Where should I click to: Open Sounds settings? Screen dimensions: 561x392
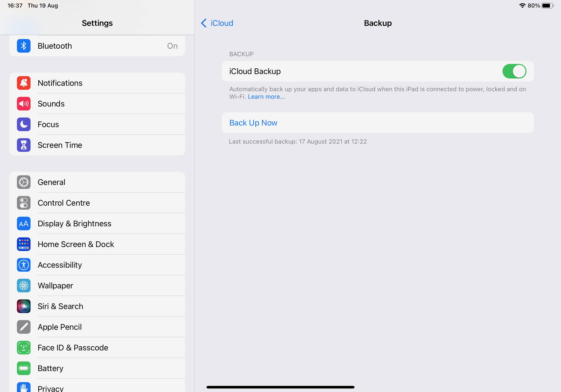[97, 104]
